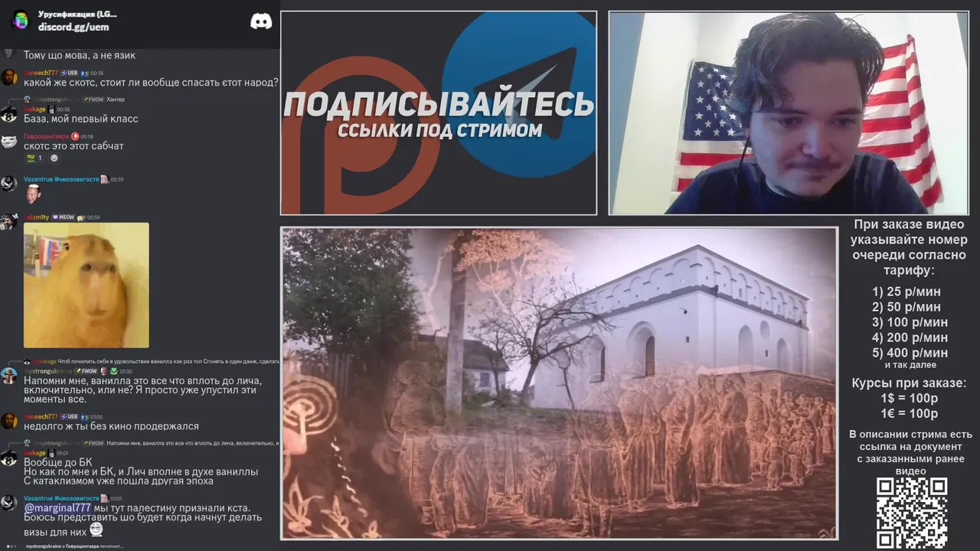Click the tariff line '3) 100 р/мин'

[x=910, y=322]
